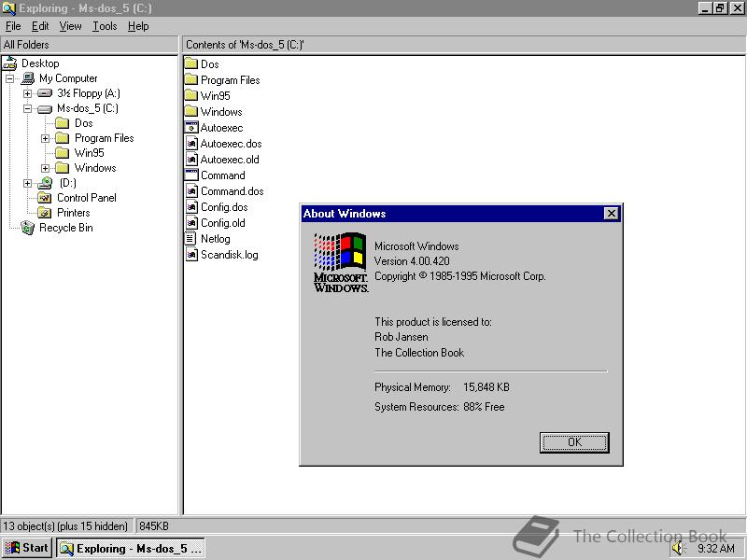Click the Explorer window title bar icon
The width and height of the screenshot is (747, 560).
(8, 8)
